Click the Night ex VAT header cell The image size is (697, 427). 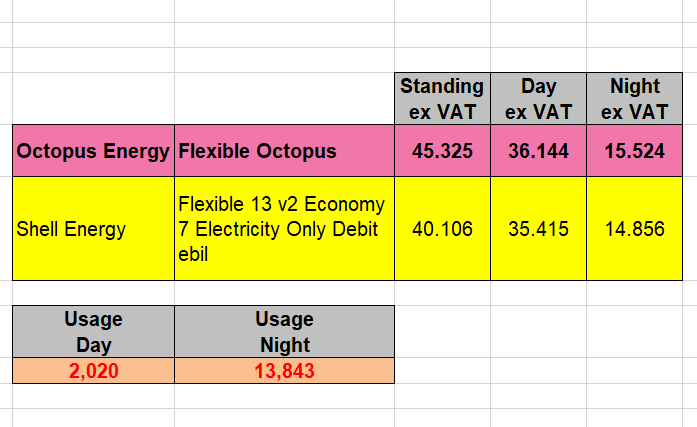[634, 99]
